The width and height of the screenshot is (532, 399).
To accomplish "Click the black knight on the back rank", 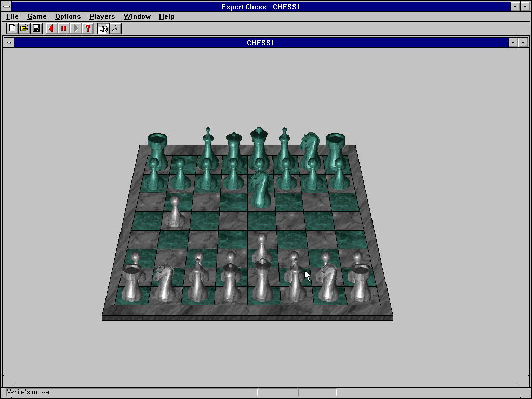I will tap(310, 151).
